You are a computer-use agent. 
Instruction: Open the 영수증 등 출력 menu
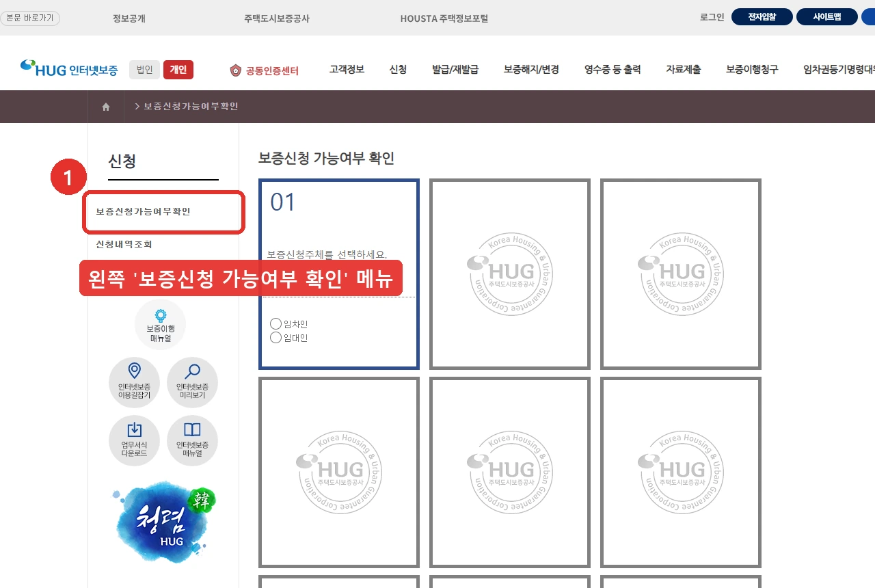tap(612, 69)
